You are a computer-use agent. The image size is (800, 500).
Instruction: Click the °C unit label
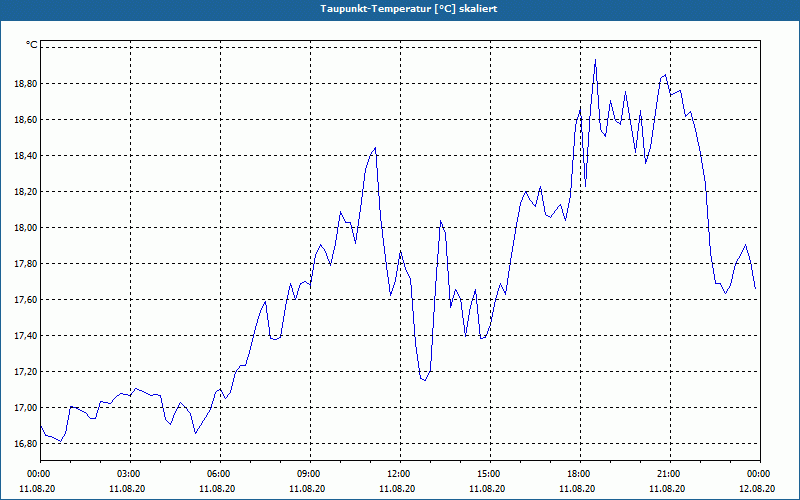coord(32,45)
